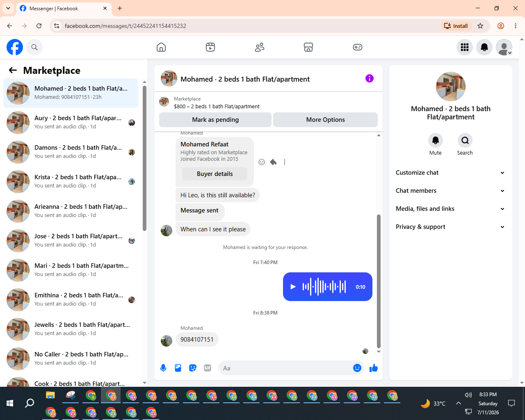The width and height of the screenshot is (525, 420).
Task: Open Facebook search icon
Action: (x=34, y=47)
